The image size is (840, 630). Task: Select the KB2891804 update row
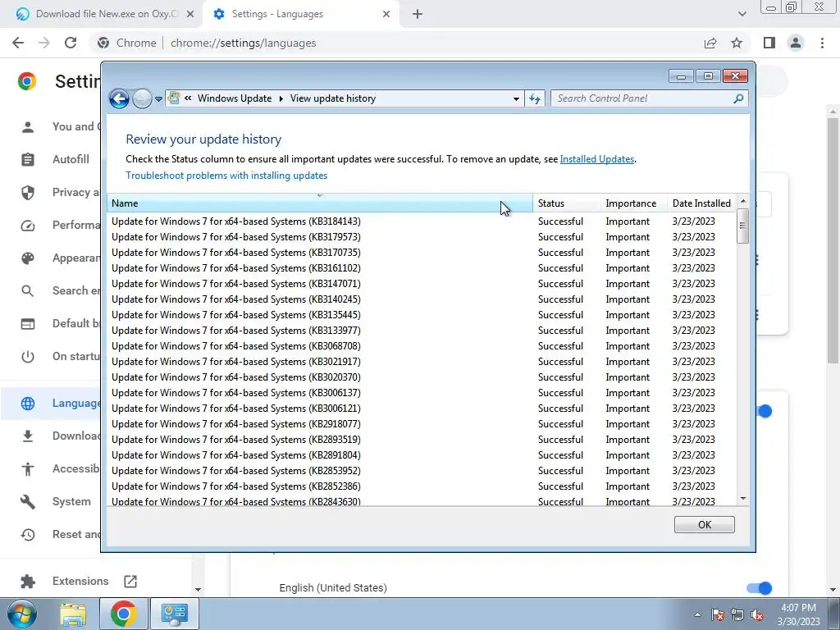pyautogui.click(x=421, y=454)
